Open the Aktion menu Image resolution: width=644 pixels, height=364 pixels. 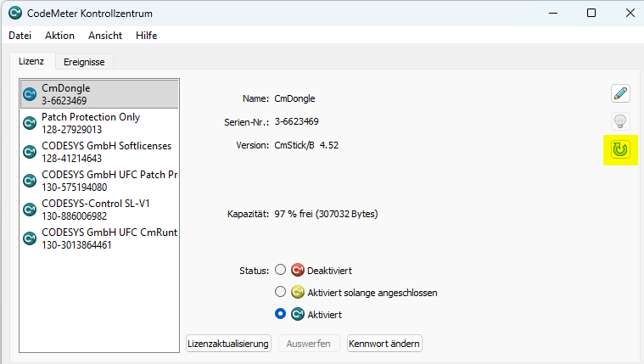point(59,36)
